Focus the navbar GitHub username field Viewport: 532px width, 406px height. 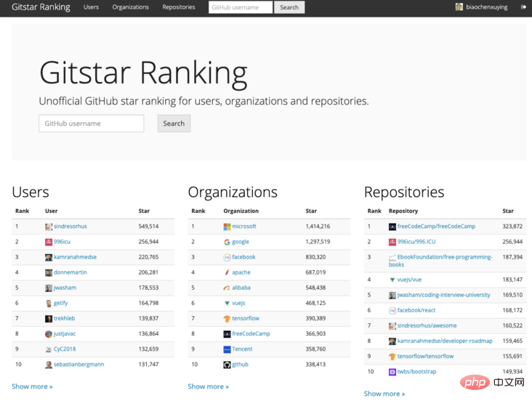(x=241, y=7)
